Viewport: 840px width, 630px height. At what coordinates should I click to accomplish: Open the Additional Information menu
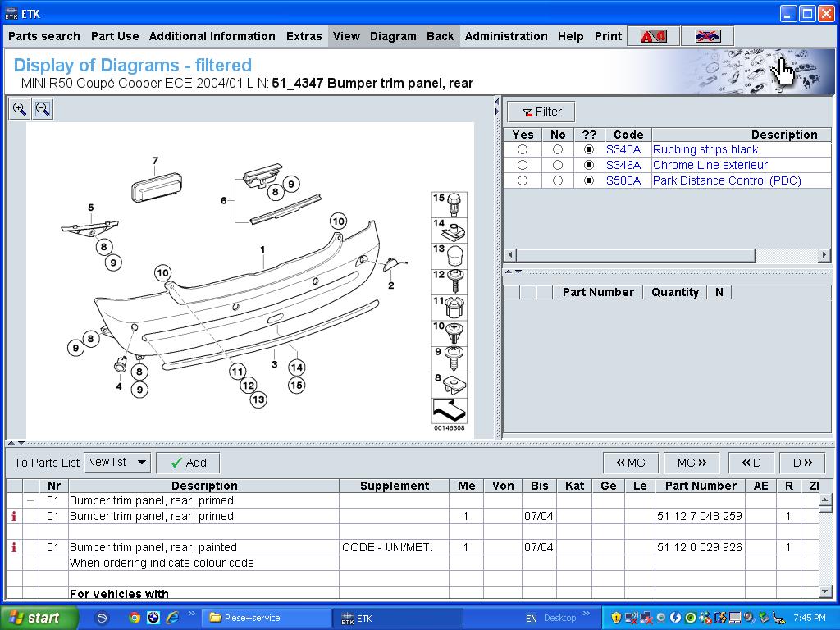(212, 36)
